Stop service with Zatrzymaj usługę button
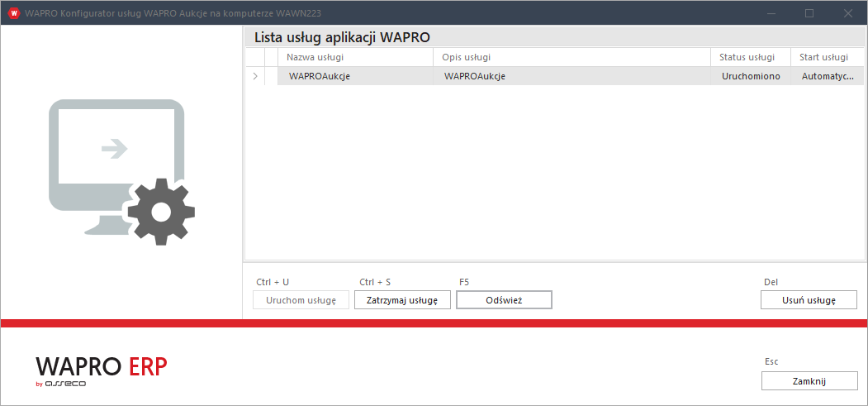 pyautogui.click(x=402, y=300)
